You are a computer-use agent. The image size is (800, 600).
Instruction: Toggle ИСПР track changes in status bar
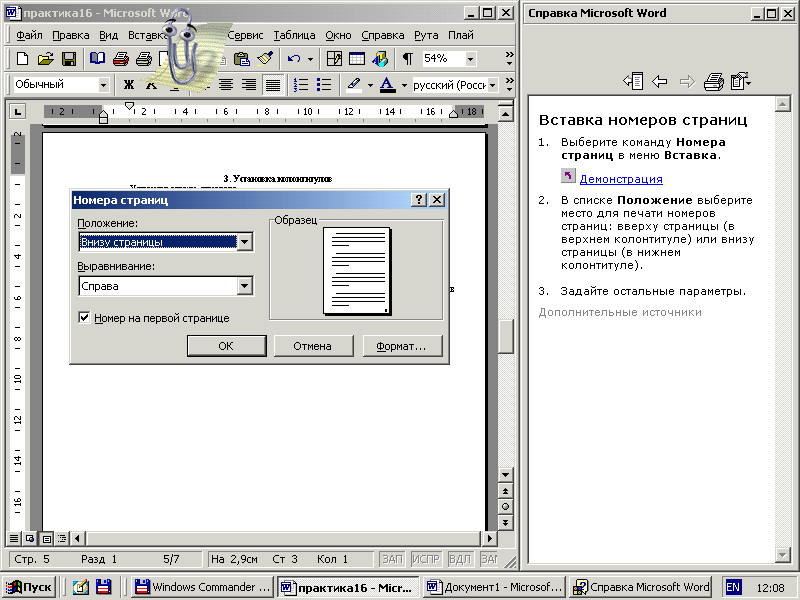(426, 559)
